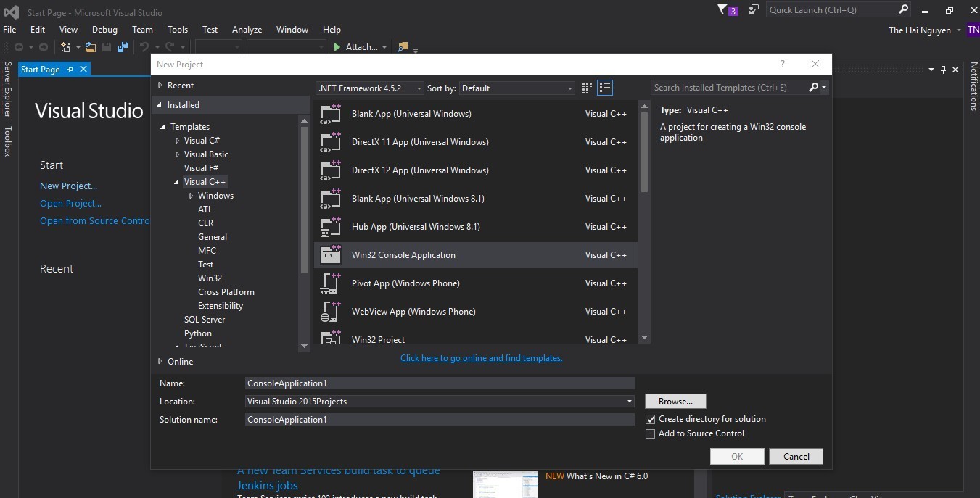Click the Undo arrow in the toolbar
The width and height of the screenshot is (980, 498).
point(144,47)
